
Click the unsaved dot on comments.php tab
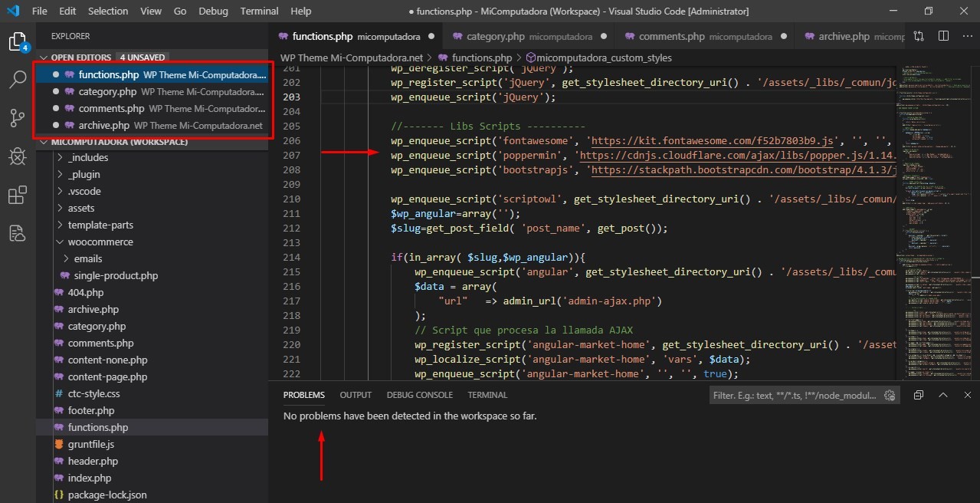[784, 36]
